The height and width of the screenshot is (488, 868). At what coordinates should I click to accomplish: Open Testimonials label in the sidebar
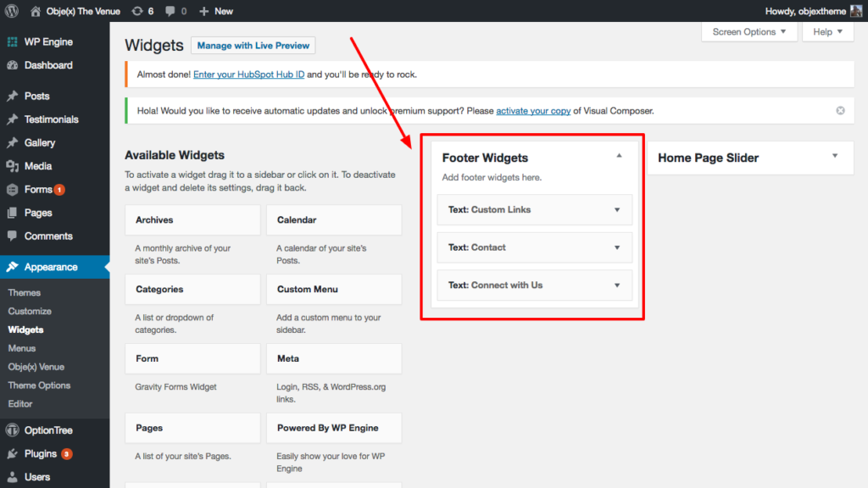coord(52,119)
